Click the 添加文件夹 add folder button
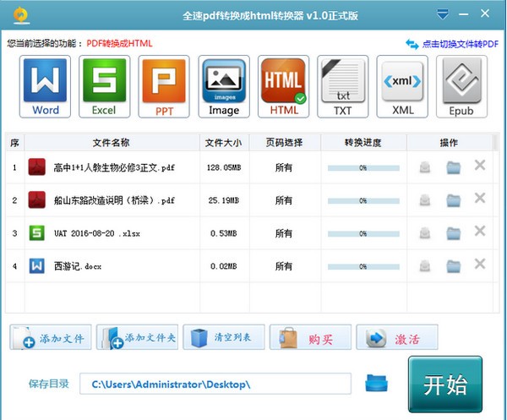Screen dimensions: 507x420 [x=137, y=338]
